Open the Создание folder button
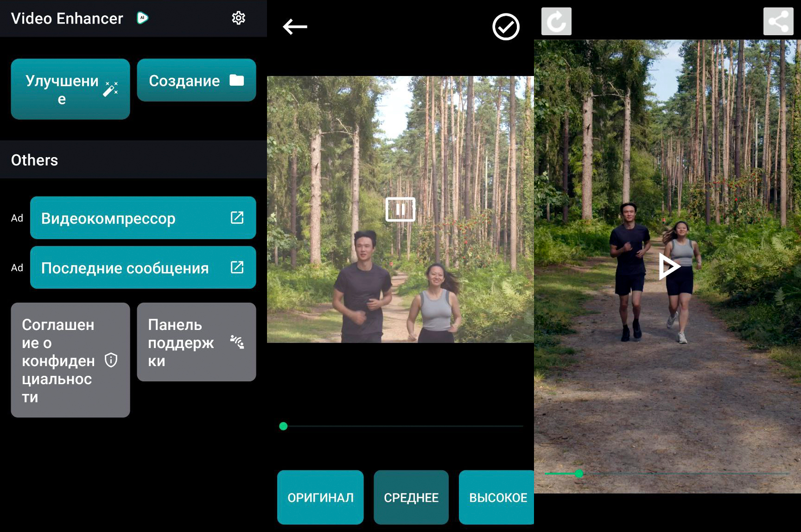 197,80
